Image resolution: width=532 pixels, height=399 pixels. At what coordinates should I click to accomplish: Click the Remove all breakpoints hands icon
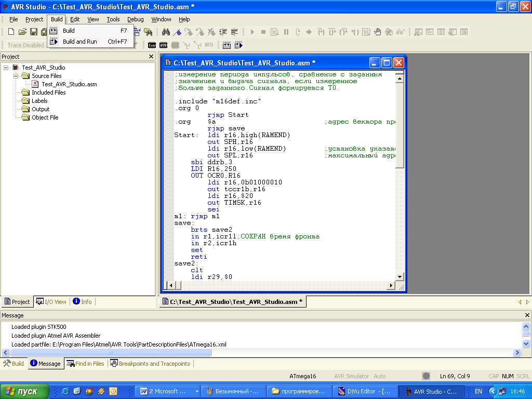(389, 32)
